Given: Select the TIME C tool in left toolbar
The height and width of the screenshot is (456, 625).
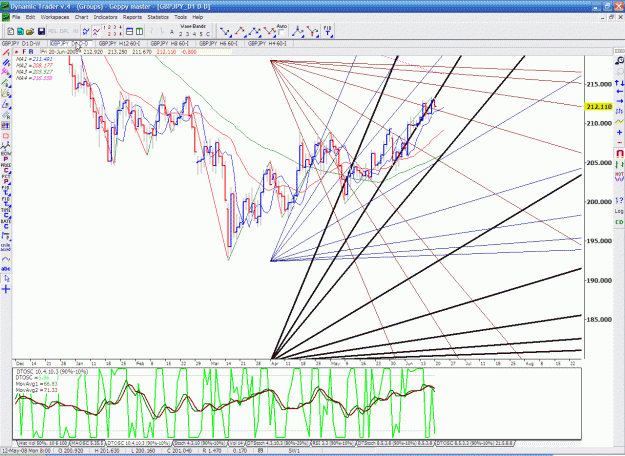Looking at the screenshot, I should [6, 213].
